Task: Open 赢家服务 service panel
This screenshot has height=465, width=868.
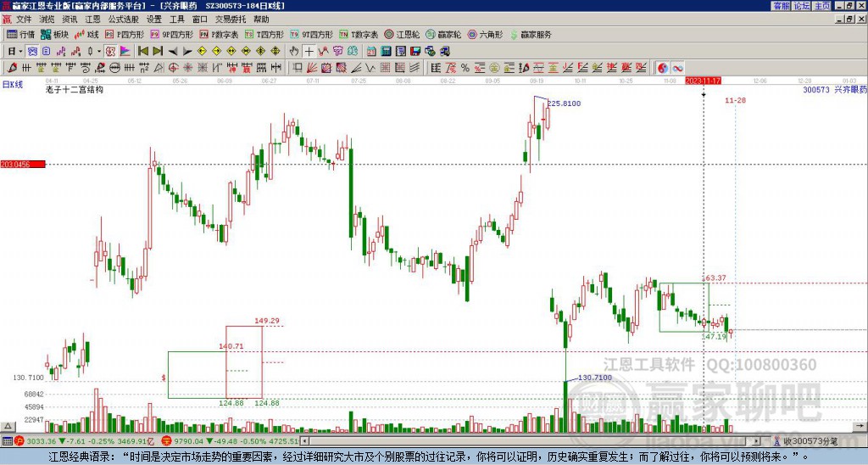Action: 531,34
